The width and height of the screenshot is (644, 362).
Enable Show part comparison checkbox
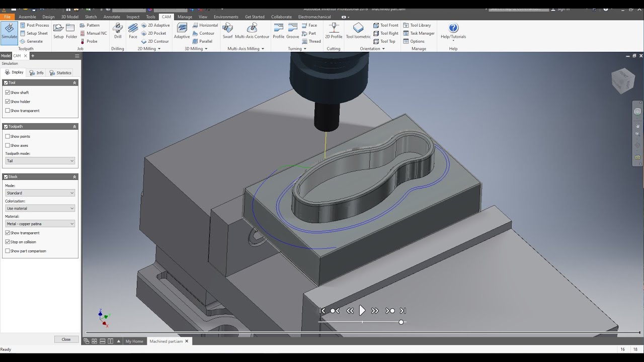pyautogui.click(x=8, y=251)
